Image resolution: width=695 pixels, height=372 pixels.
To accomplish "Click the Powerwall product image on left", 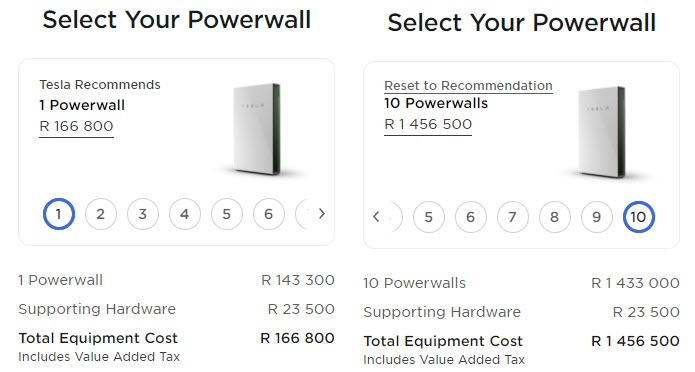I will coord(257,129).
